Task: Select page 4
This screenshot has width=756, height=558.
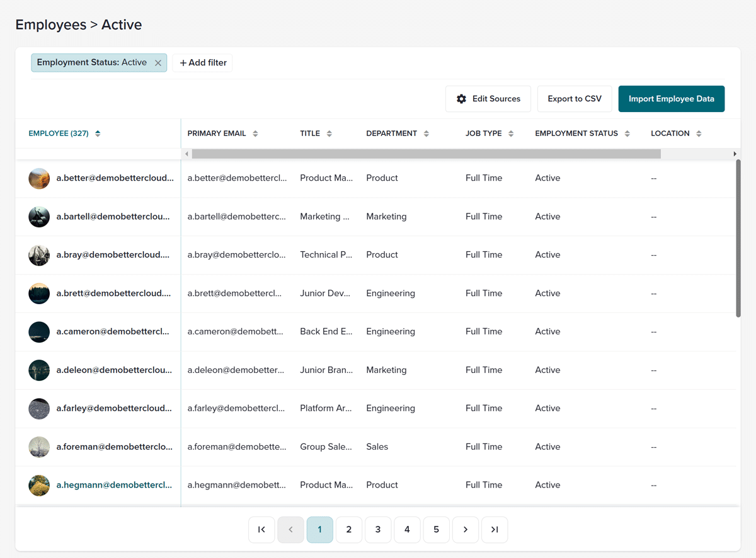Action: 407,530
